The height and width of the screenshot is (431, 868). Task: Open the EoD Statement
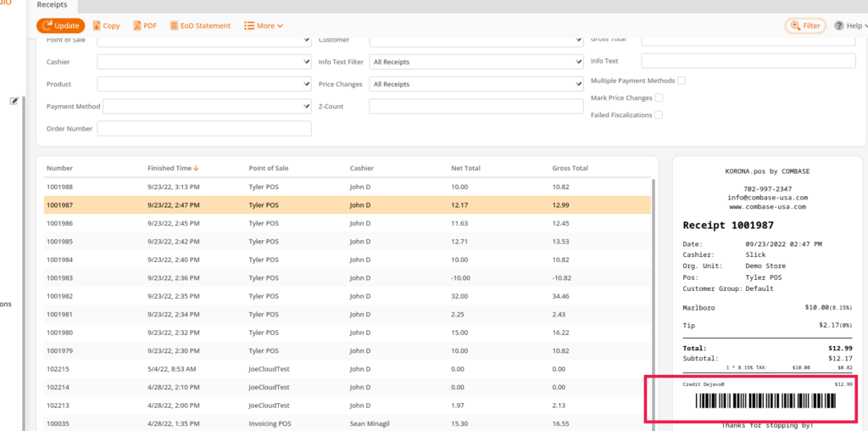tap(200, 25)
